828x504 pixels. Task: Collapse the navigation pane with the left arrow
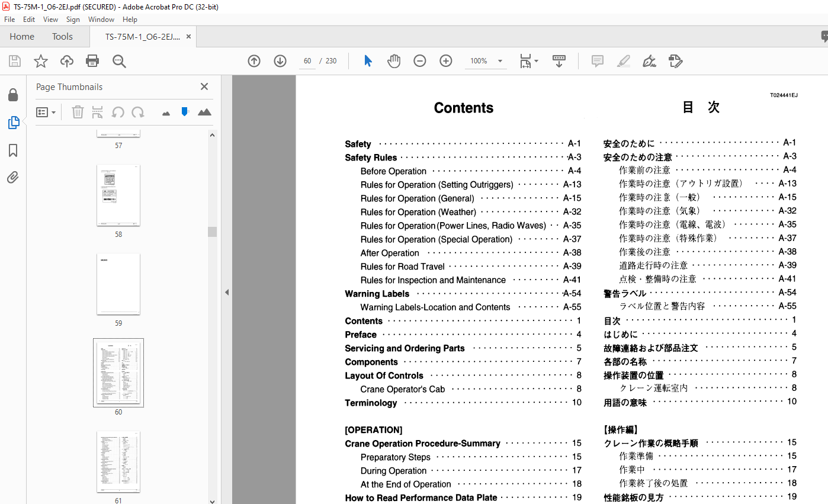(x=227, y=292)
